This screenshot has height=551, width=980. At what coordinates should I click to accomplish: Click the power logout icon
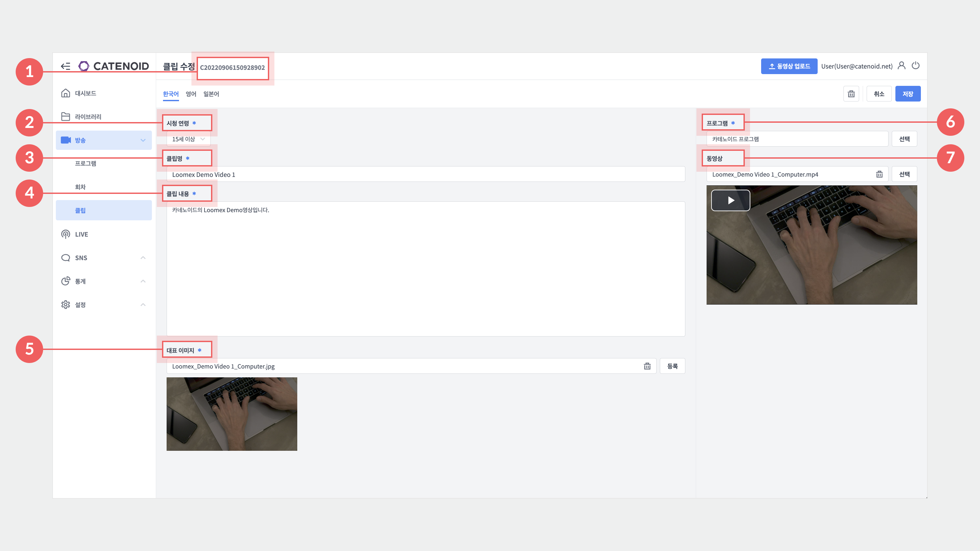click(916, 66)
